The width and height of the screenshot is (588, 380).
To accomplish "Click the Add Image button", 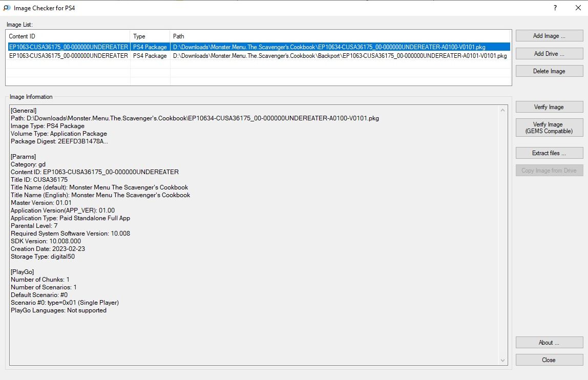I will [549, 36].
